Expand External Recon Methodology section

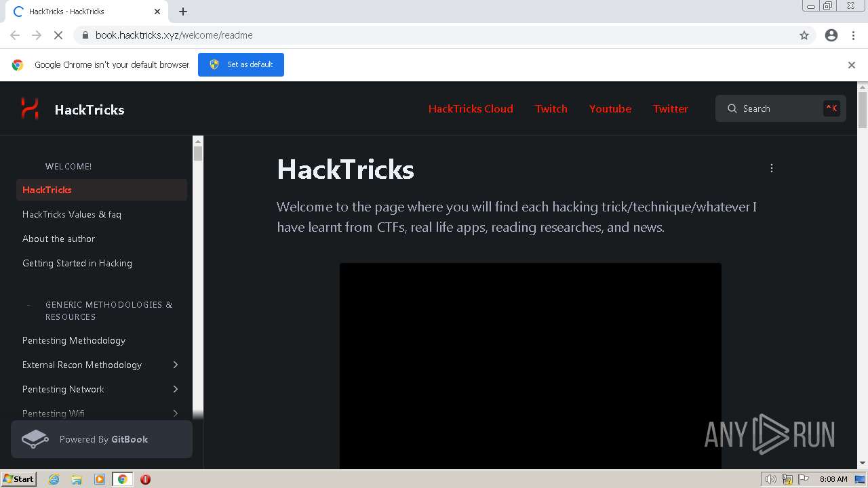click(176, 365)
